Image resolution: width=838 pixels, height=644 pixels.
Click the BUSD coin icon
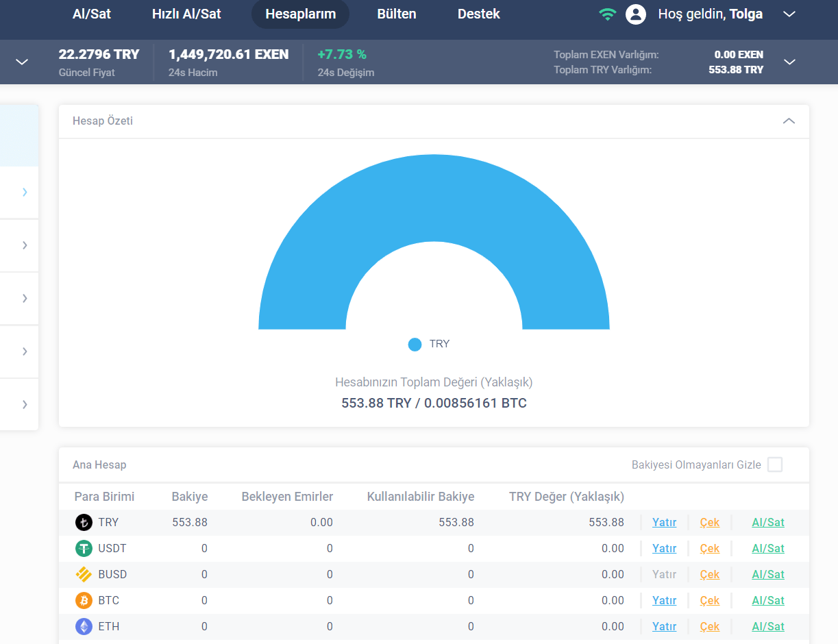pyautogui.click(x=84, y=575)
